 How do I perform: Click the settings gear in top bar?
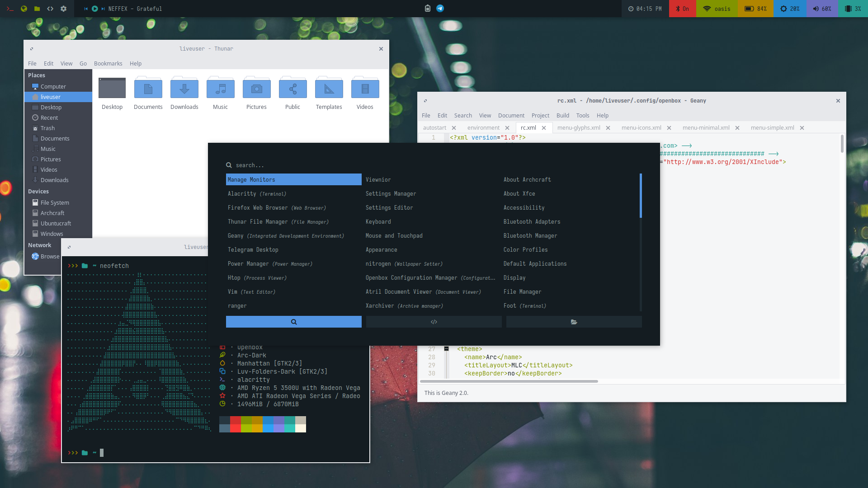(63, 9)
